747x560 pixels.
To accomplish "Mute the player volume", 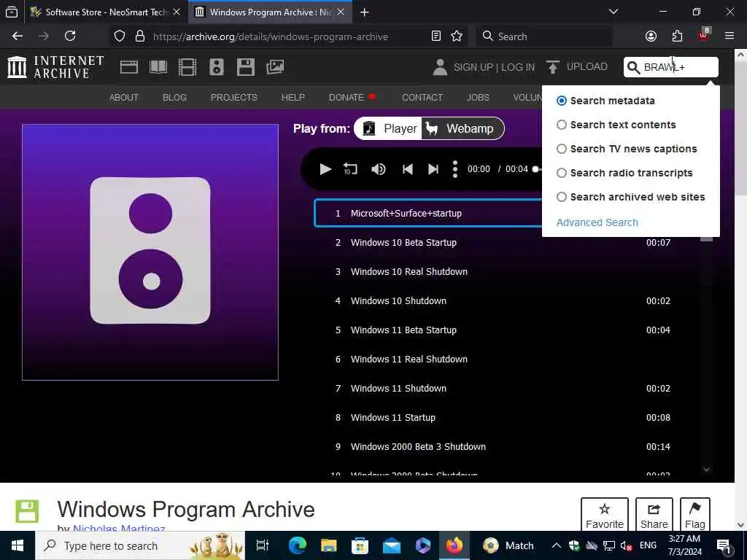I will tap(379, 169).
